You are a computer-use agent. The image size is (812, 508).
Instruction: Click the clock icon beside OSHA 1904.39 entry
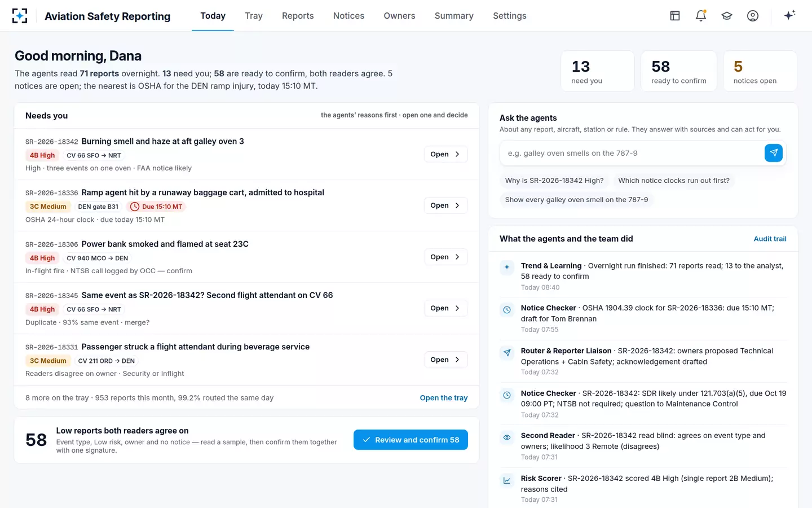point(507,310)
